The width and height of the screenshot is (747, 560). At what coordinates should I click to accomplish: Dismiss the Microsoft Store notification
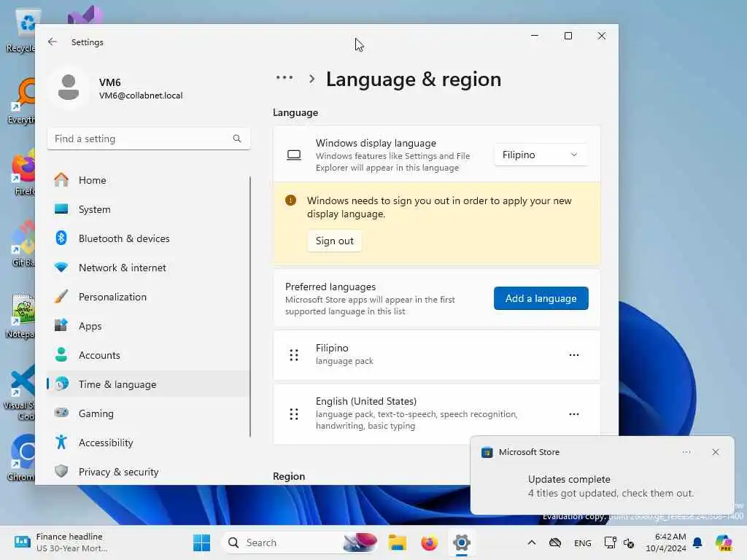point(716,452)
